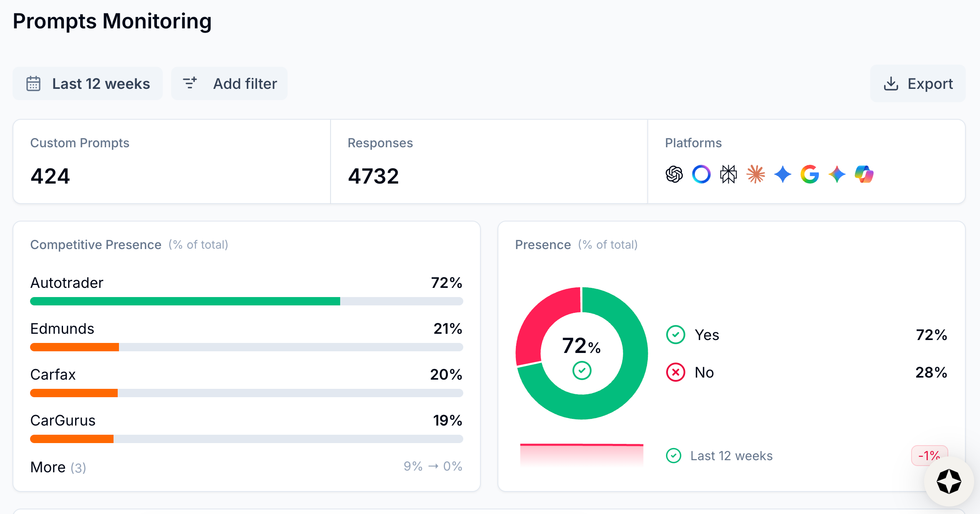Select the multicolor AI sparkle icon
Screen dimensions: 980x514
(x=837, y=174)
